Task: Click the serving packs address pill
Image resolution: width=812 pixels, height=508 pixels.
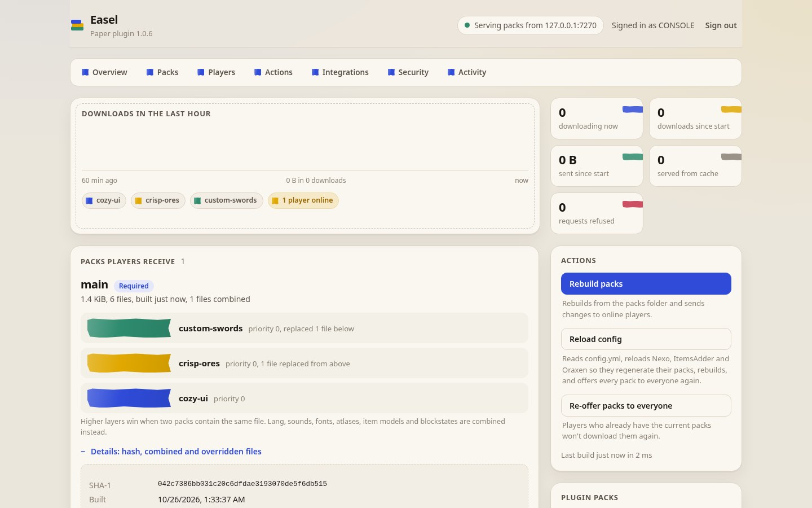Action: coord(530,25)
